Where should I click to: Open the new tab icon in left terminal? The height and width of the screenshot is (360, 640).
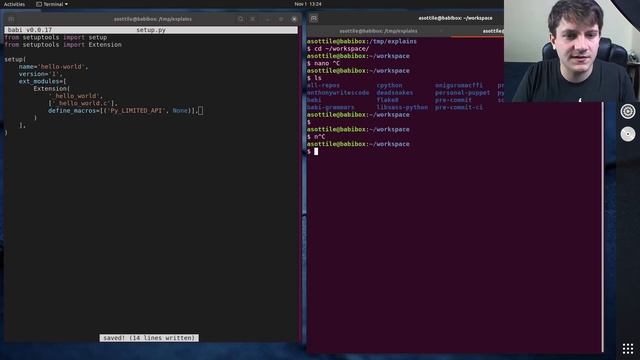[x=11, y=19]
